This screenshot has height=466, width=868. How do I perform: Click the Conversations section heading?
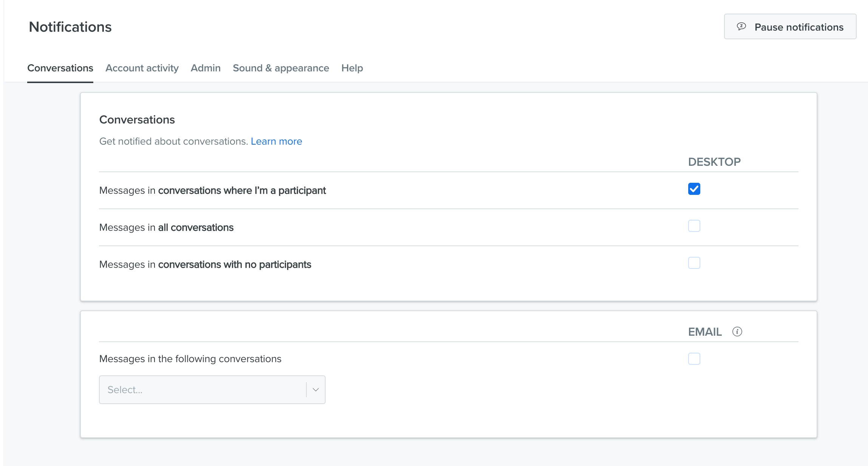coord(137,120)
